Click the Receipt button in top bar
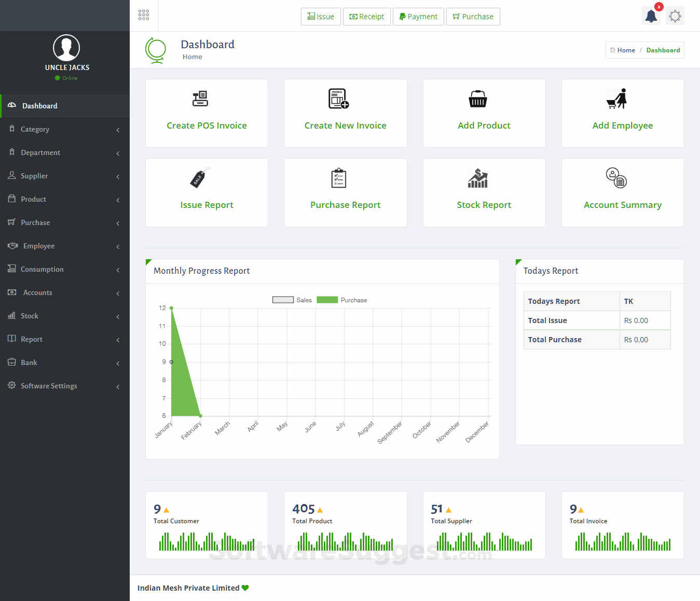This screenshot has width=700, height=601. click(367, 17)
